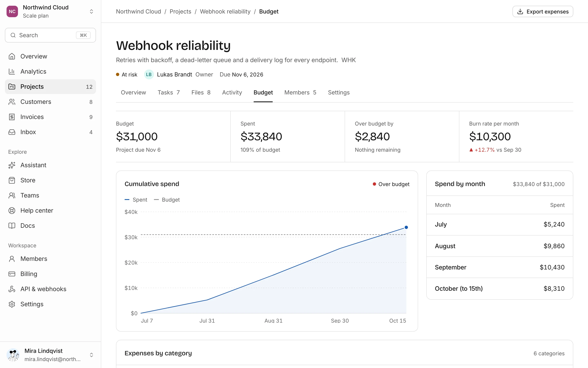Open Webhook reliability breadcrumb link
Viewport: 588px width, 368px height.
click(x=225, y=11)
